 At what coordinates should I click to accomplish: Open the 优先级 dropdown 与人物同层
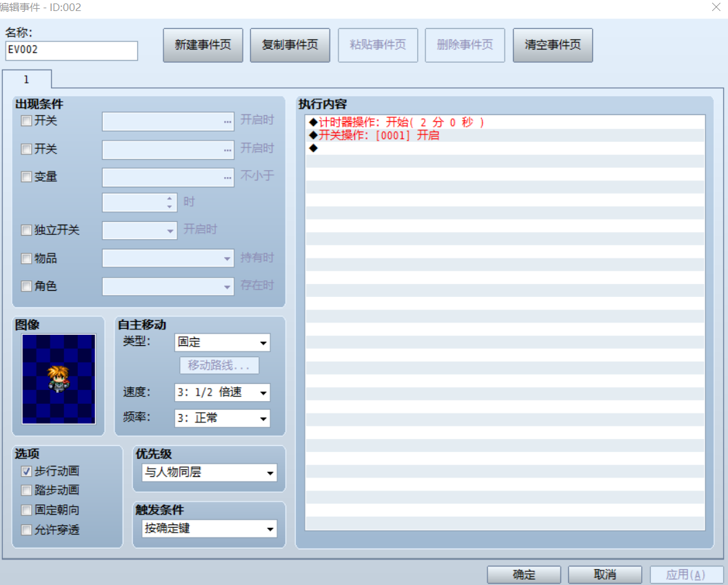click(x=210, y=473)
